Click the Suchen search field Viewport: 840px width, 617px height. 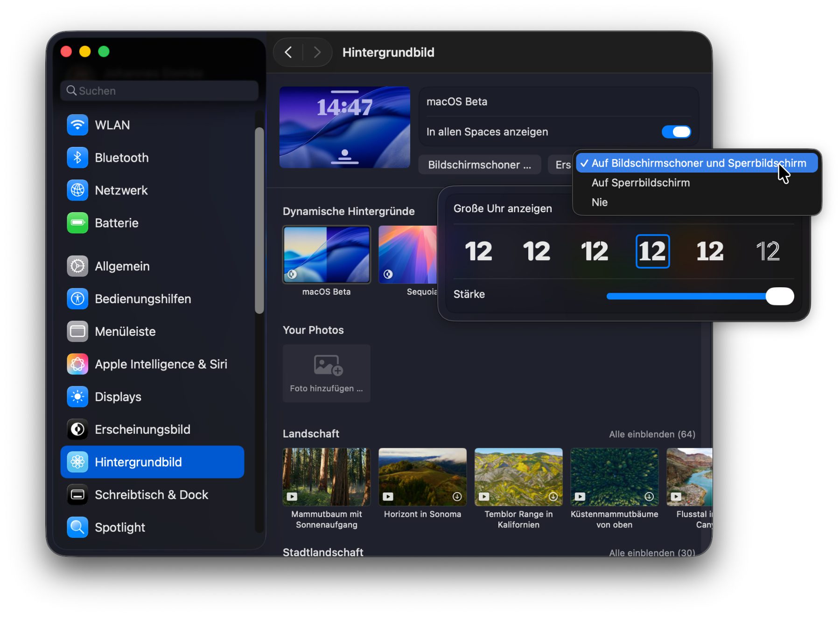[x=160, y=91]
